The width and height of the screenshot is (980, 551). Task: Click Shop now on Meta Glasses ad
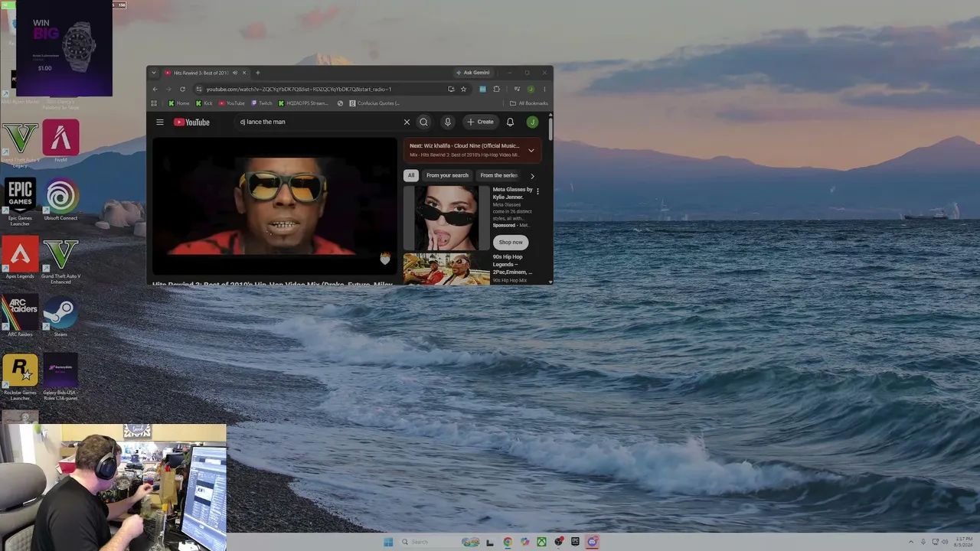click(x=511, y=243)
